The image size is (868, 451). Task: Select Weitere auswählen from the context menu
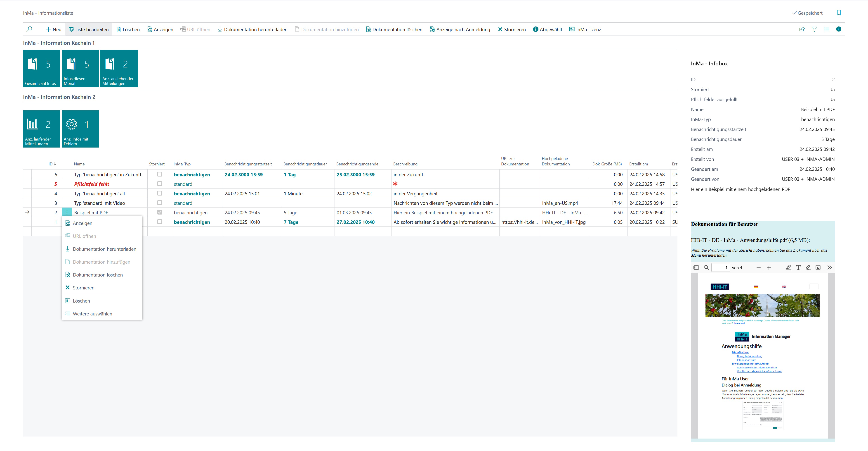click(92, 314)
